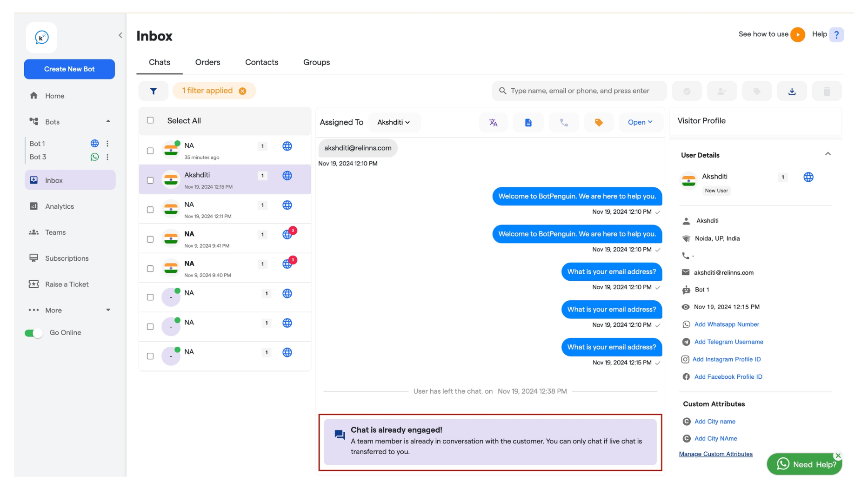Open the Assigned To Akshditi dropdown
The image size is (868, 502).
[x=394, y=122]
